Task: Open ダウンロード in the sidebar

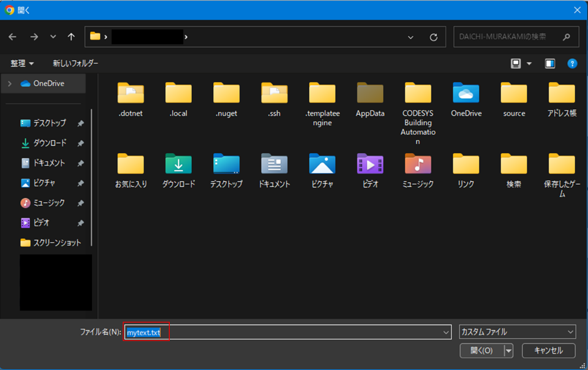Action: (50, 143)
